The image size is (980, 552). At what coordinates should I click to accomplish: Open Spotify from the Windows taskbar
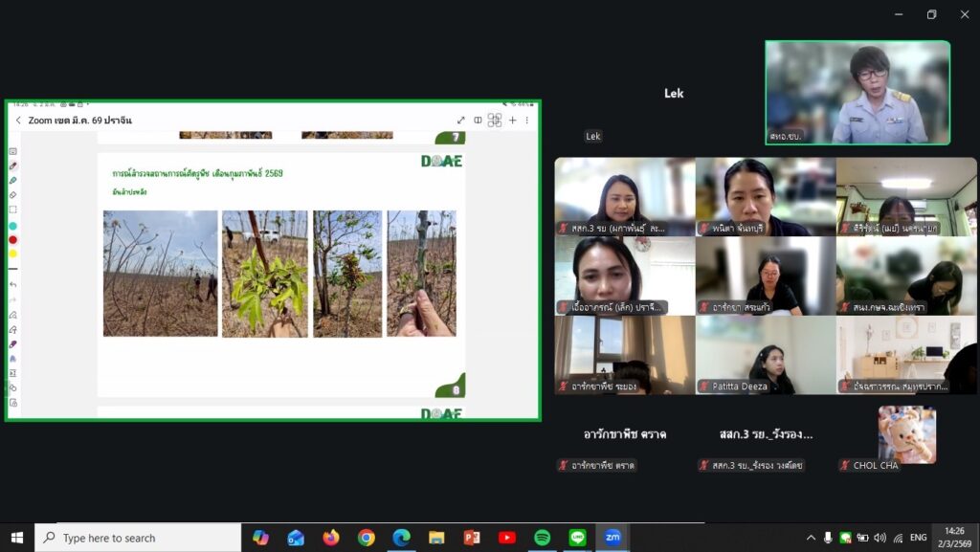[542, 538]
